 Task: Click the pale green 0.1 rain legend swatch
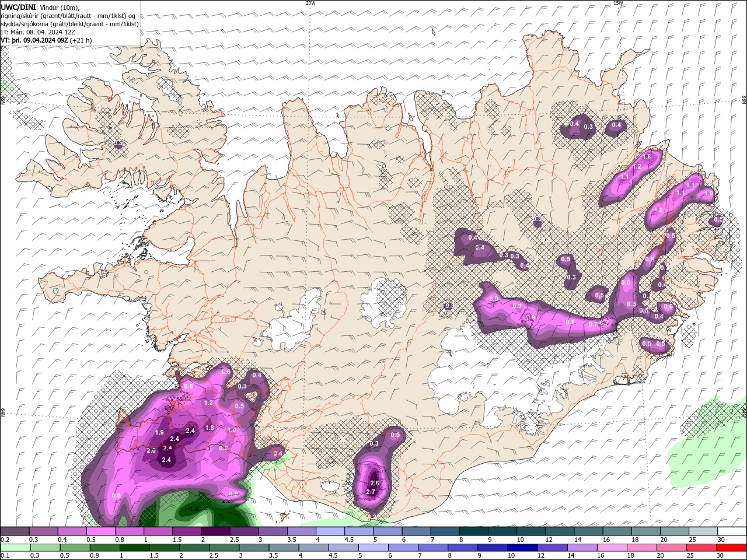(x=15, y=548)
